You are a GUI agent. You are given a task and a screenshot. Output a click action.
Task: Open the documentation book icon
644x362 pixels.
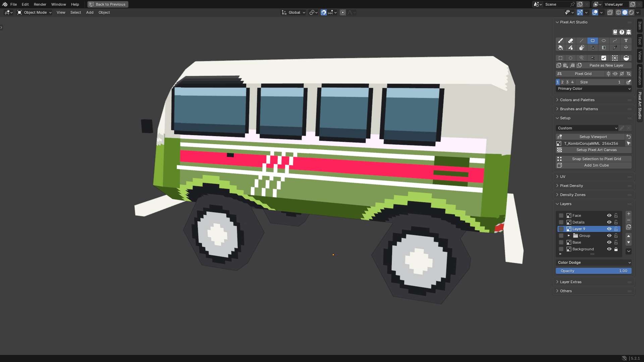point(615,32)
